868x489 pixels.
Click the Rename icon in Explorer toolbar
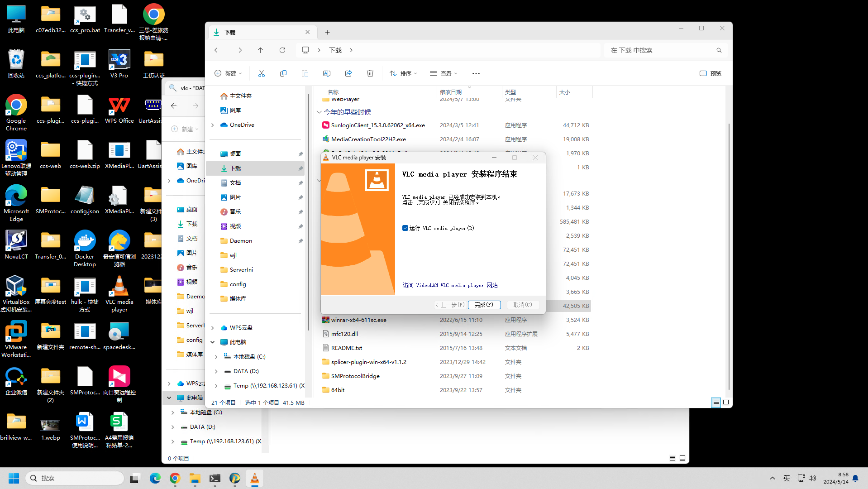(327, 73)
